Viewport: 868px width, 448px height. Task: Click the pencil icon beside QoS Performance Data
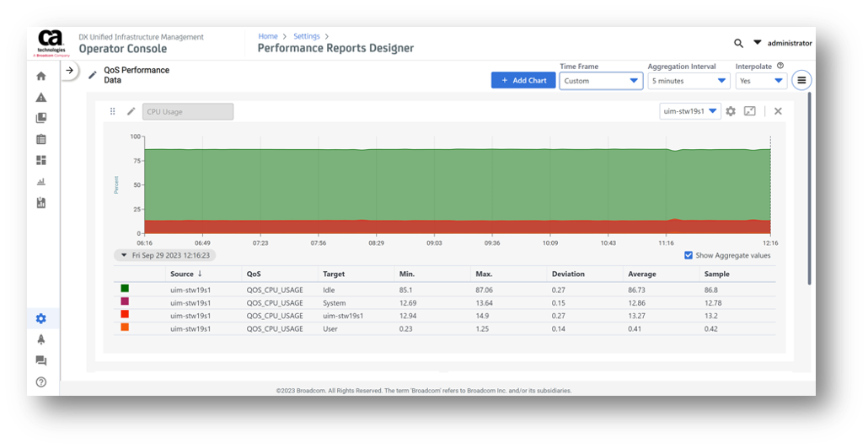pyautogui.click(x=93, y=75)
